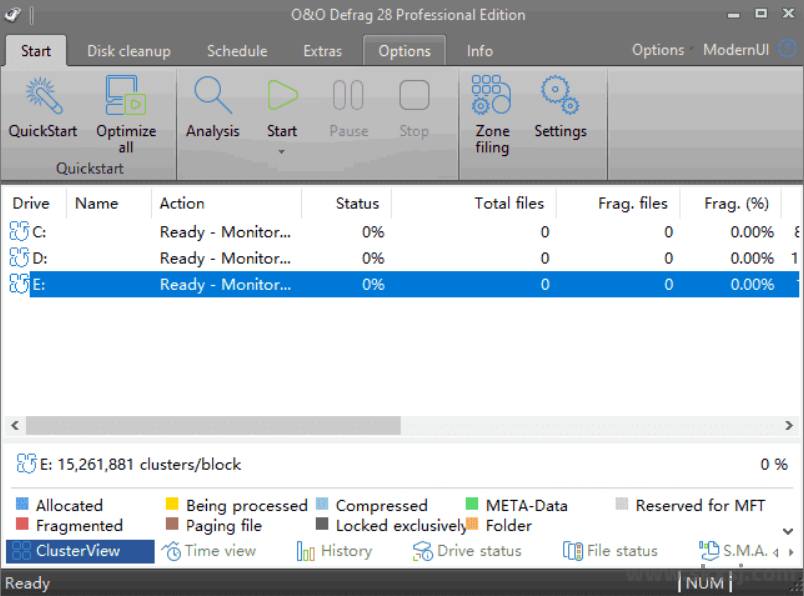Open Settings gears icon
This screenshot has width=804, height=596.
tap(559, 97)
